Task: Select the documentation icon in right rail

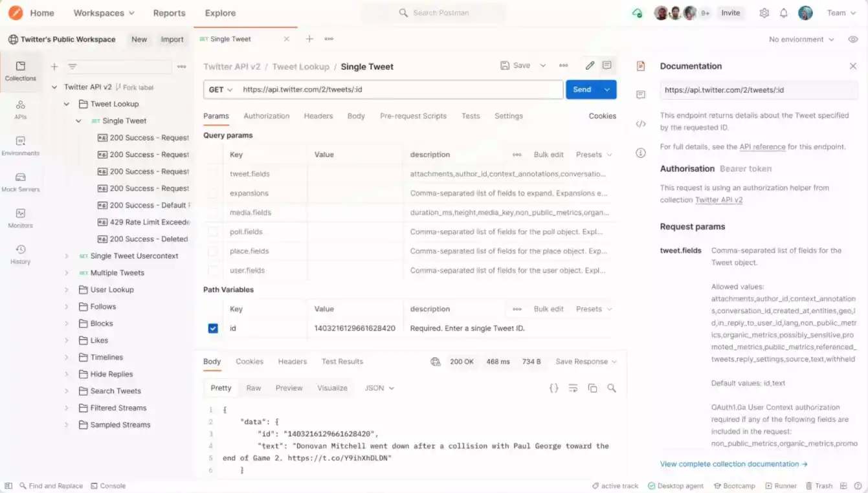Action: click(x=641, y=66)
